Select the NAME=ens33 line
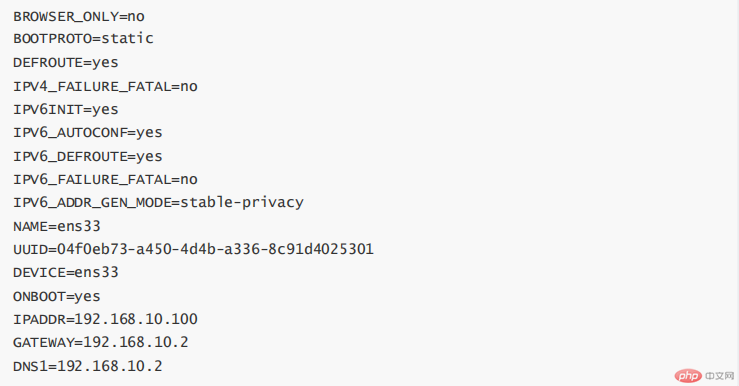The image size is (739, 386). tap(57, 226)
